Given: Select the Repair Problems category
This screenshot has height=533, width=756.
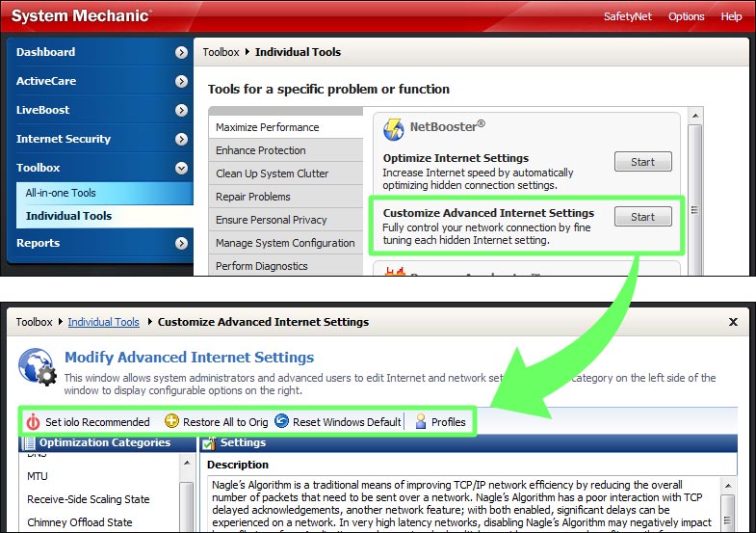Looking at the screenshot, I should [286, 197].
